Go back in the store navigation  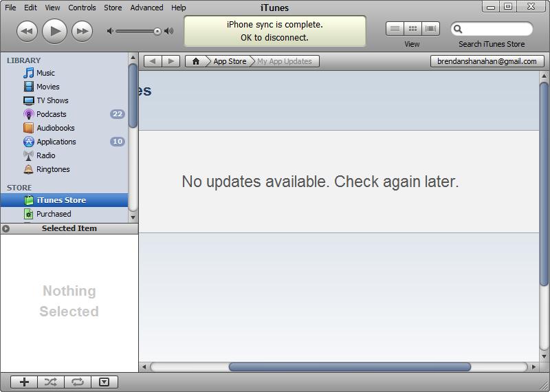tap(153, 61)
